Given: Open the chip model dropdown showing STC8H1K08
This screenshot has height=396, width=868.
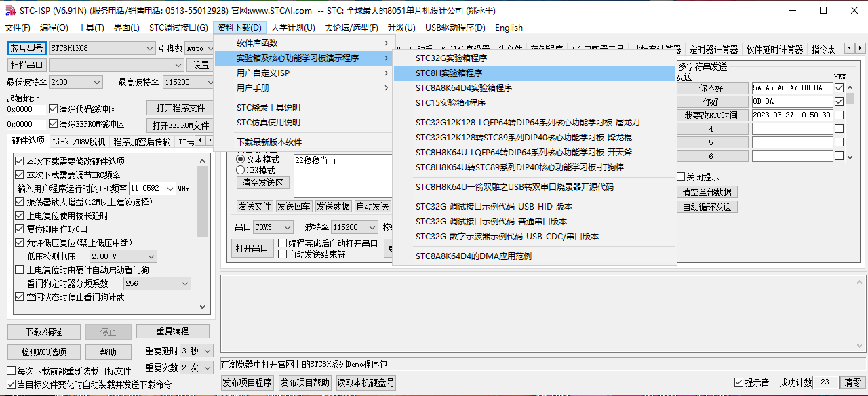Looking at the screenshot, I should (102, 48).
